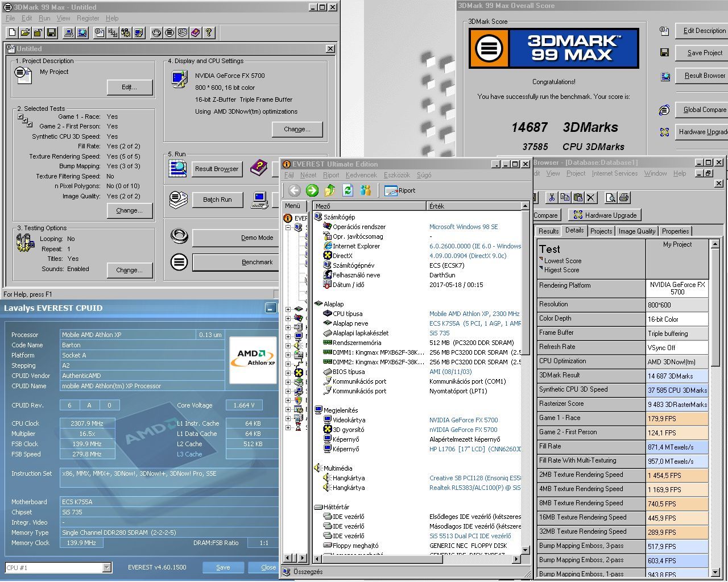Open Register menu in 3DMark 99 Max
The image size is (728, 582).
pos(88,18)
